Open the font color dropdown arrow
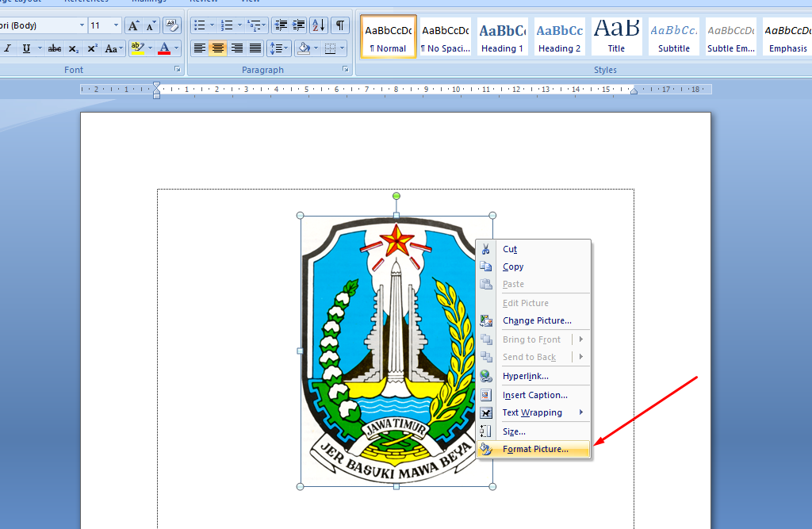The height and width of the screenshot is (529, 812). click(x=177, y=48)
